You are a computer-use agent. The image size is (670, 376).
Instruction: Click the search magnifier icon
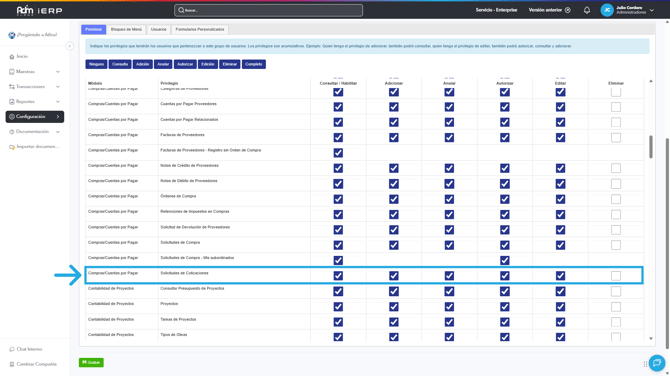click(181, 10)
